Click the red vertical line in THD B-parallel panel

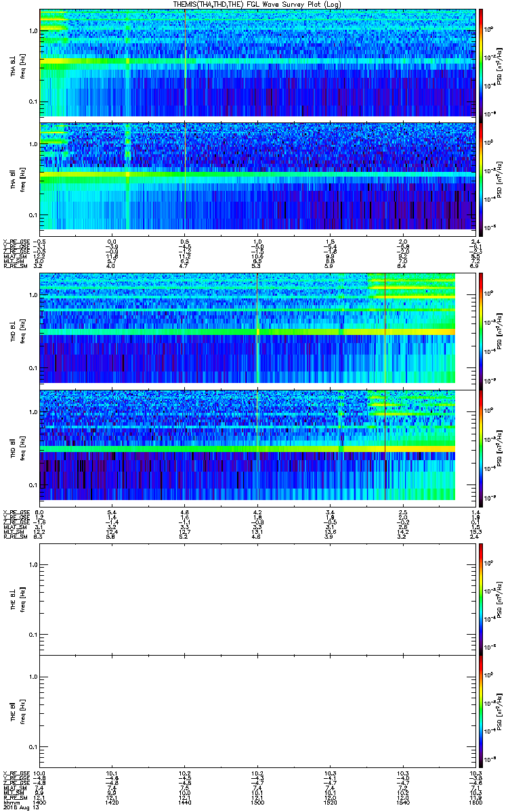click(385, 445)
